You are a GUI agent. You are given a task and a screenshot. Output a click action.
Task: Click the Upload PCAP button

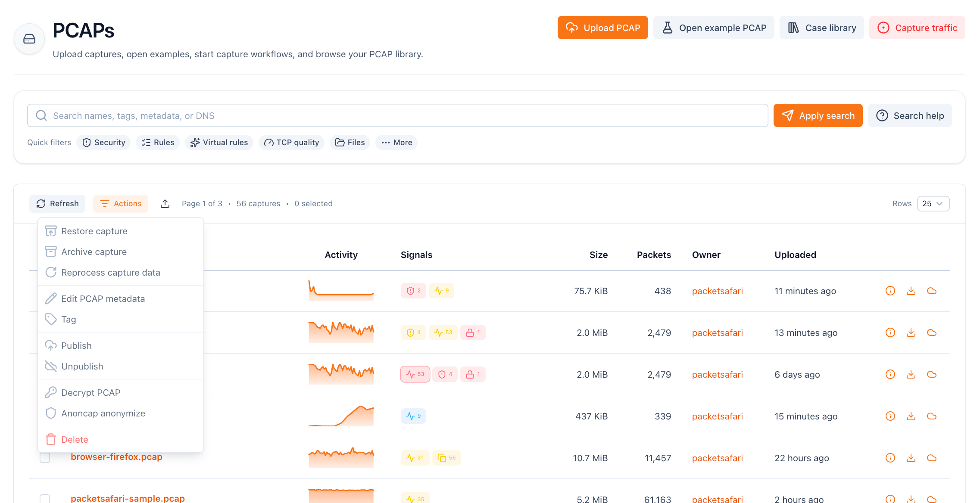pyautogui.click(x=602, y=28)
